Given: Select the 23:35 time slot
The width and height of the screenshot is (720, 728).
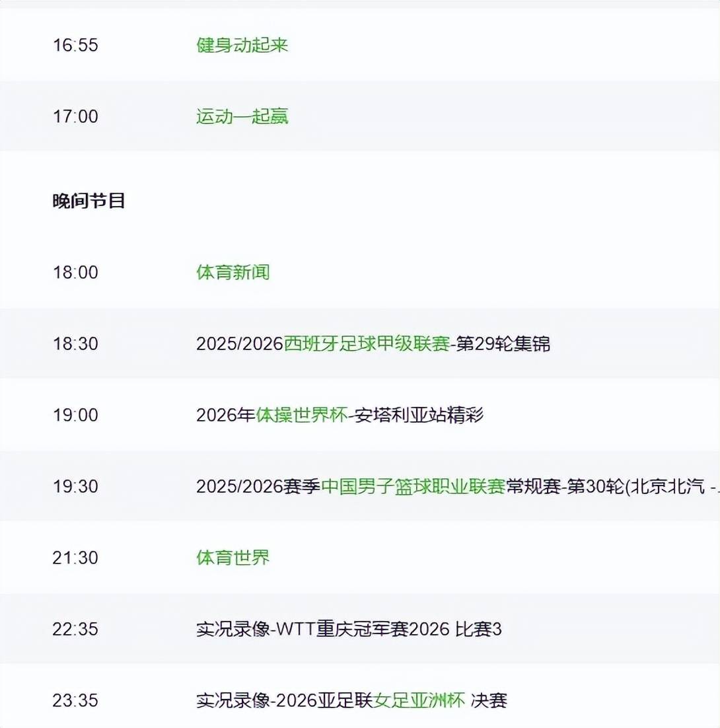Looking at the screenshot, I should pos(75,700).
